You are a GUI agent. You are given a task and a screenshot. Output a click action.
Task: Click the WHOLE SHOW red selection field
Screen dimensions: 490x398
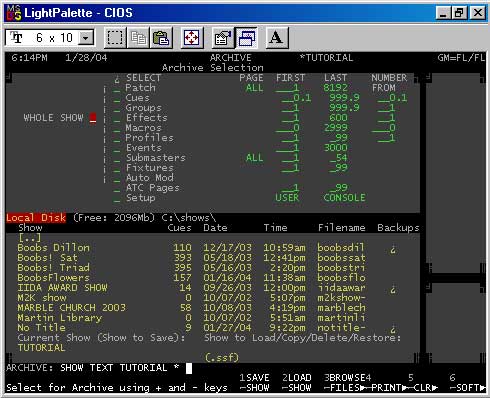point(93,118)
